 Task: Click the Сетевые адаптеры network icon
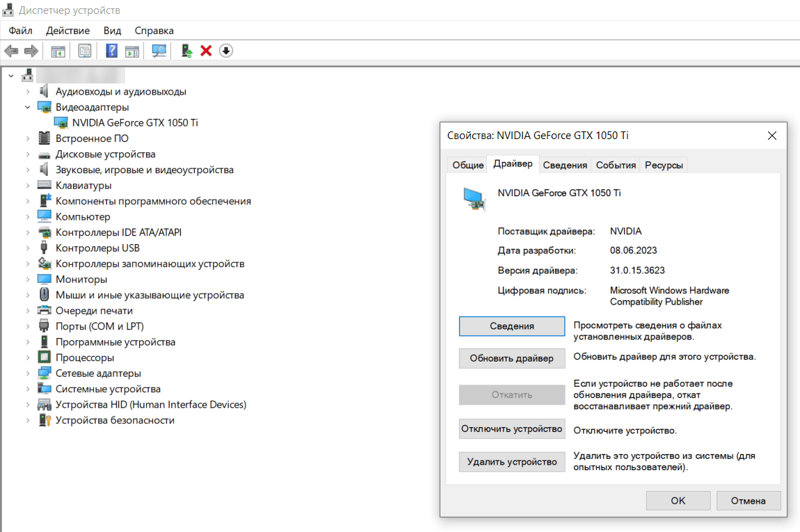click(x=45, y=373)
